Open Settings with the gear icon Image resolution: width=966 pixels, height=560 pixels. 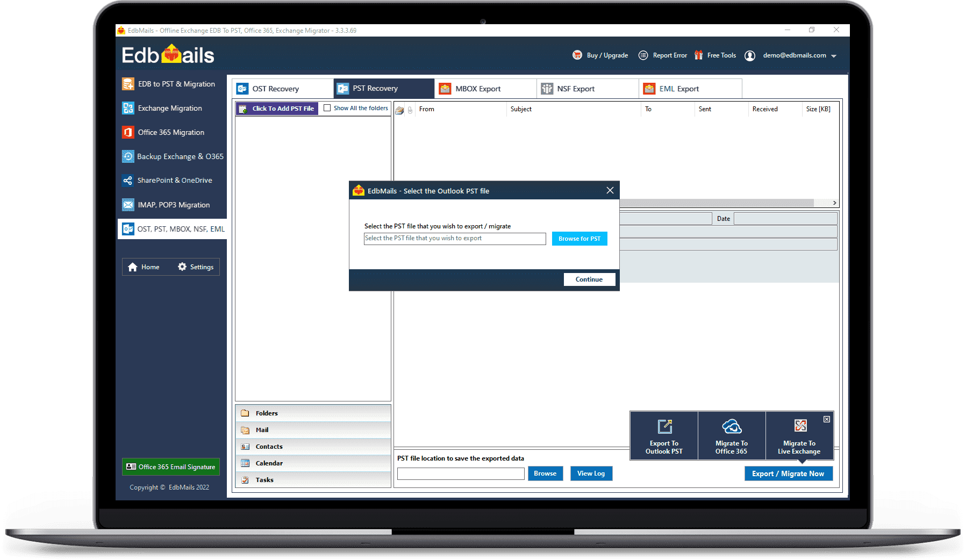(x=196, y=267)
